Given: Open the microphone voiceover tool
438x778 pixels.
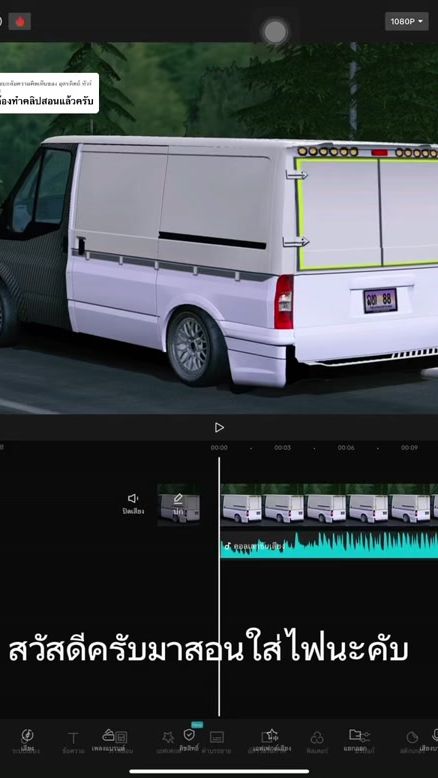Looking at the screenshot, I should (x=435, y=735).
